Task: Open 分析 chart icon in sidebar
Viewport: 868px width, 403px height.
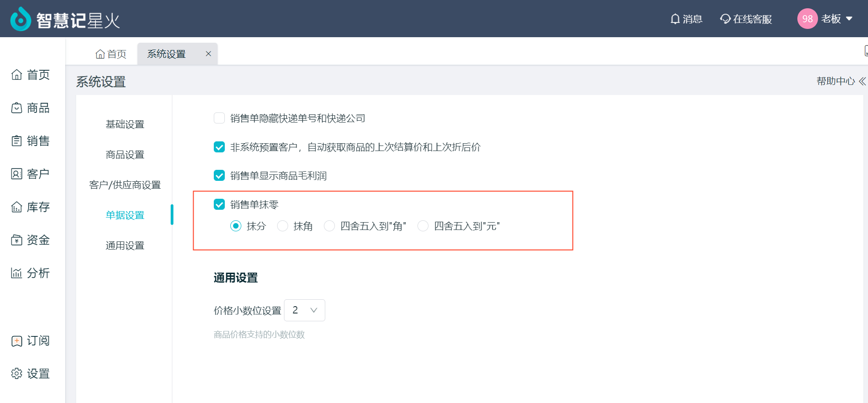Action: (x=17, y=273)
